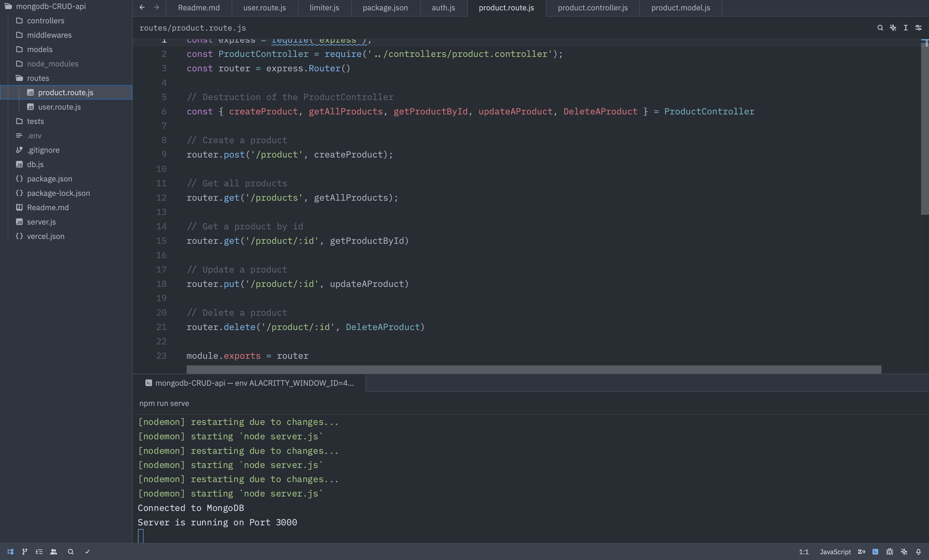Select product.route.js in the file tree
Image resolution: width=929 pixels, height=560 pixels.
point(66,92)
